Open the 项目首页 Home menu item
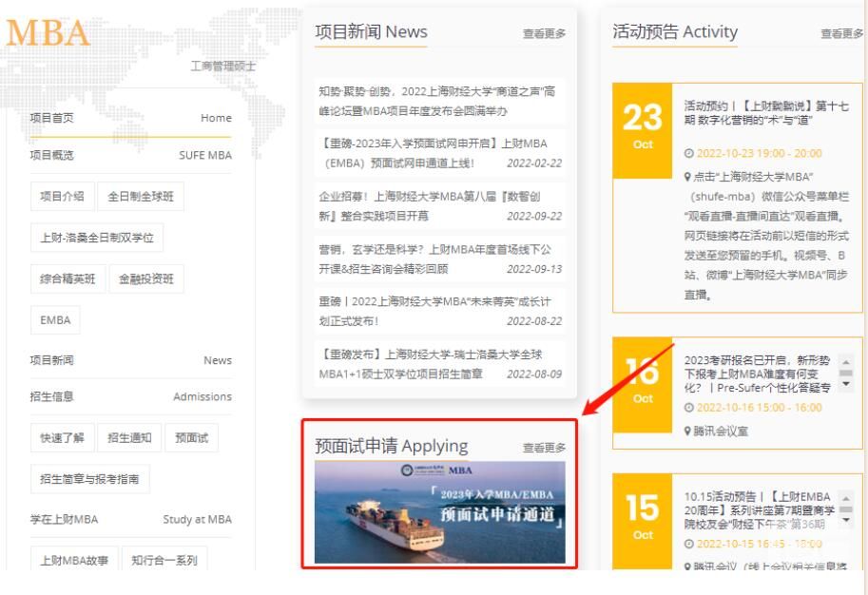The height and width of the screenshot is (595, 868). click(130, 118)
